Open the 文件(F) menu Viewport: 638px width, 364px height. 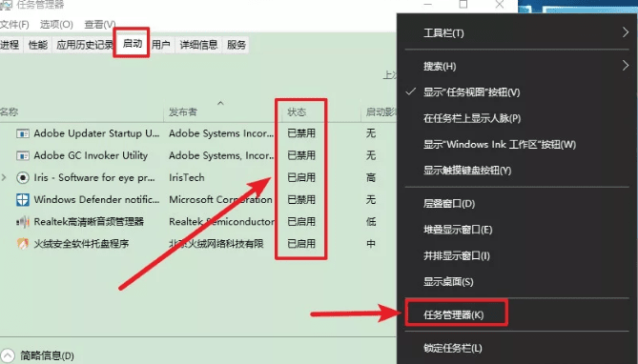point(14,25)
